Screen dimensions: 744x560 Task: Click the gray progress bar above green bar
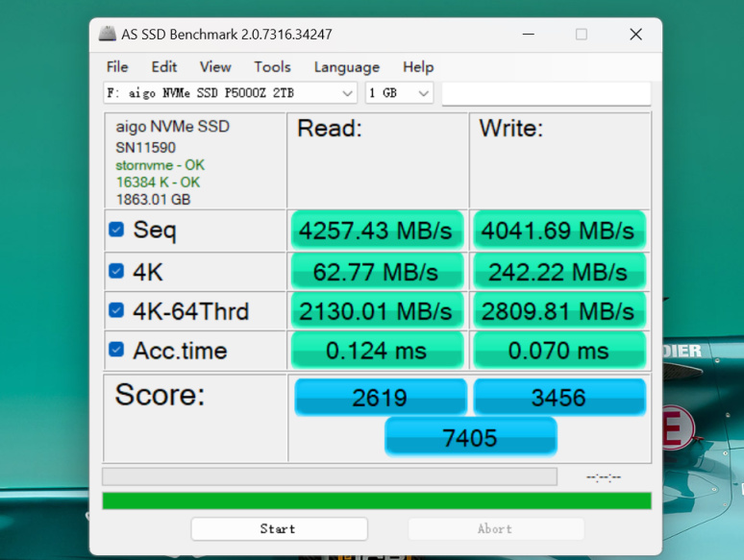click(330, 477)
